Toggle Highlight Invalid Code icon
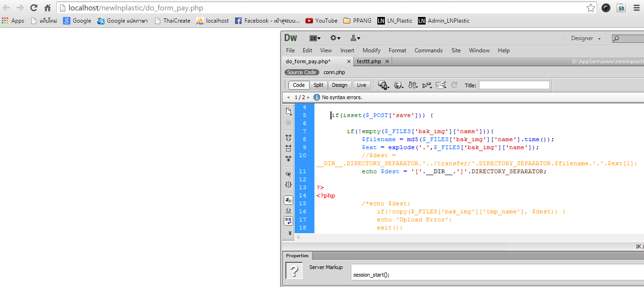644x287 pixels. (x=288, y=211)
